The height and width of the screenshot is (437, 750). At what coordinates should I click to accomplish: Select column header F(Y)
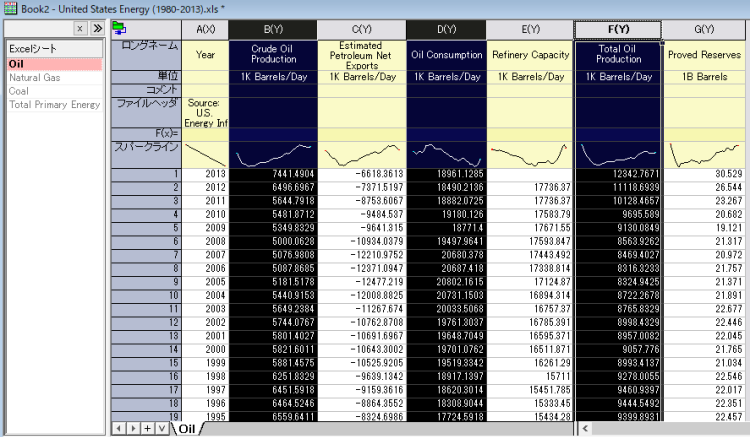(x=618, y=29)
